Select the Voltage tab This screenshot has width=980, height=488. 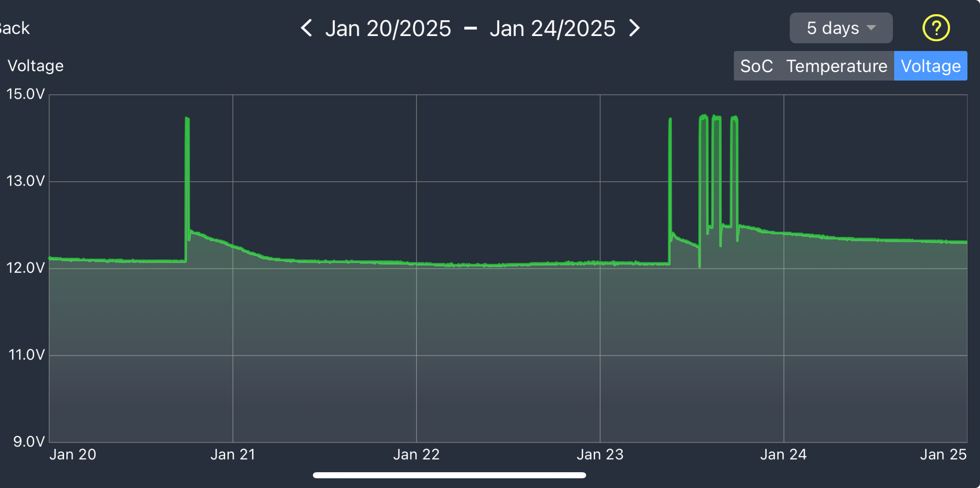930,66
